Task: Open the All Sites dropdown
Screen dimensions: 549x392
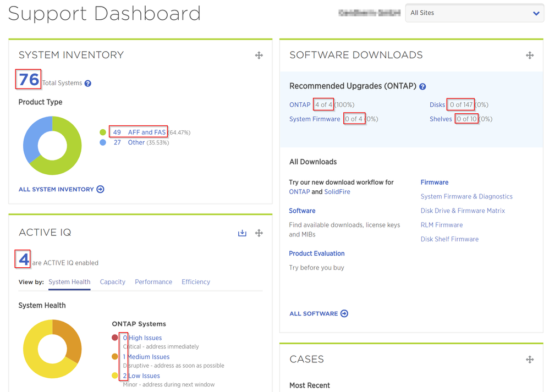Action: pyautogui.click(x=474, y=13)
